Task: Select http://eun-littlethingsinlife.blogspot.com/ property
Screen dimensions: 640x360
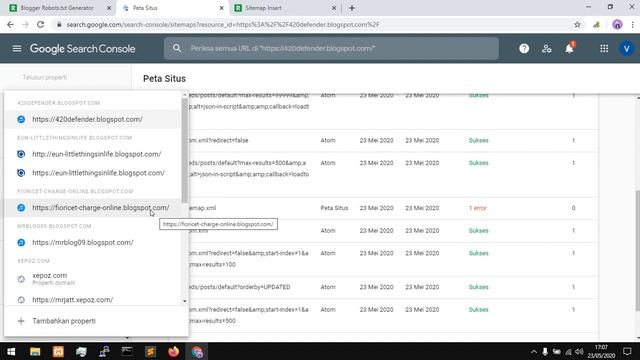Action: click(93, 154)
